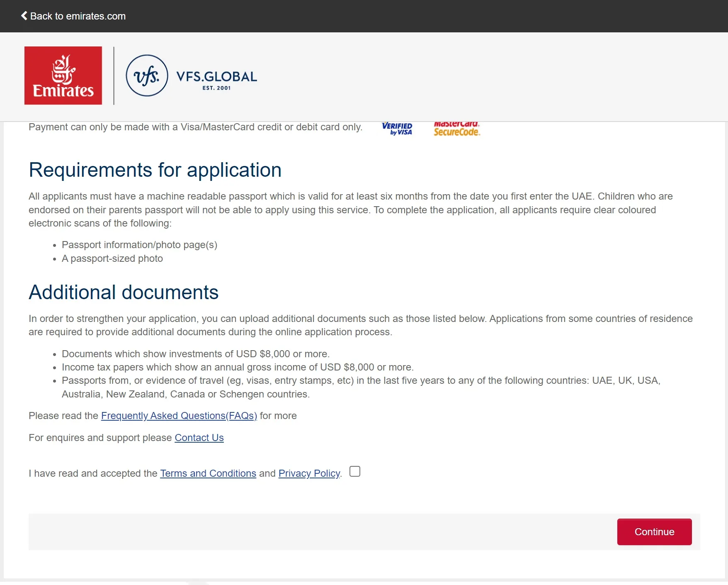Click the income tax papers bullet
The height and width of the screenshot is (585, 728).
click(x=238, y=367)
